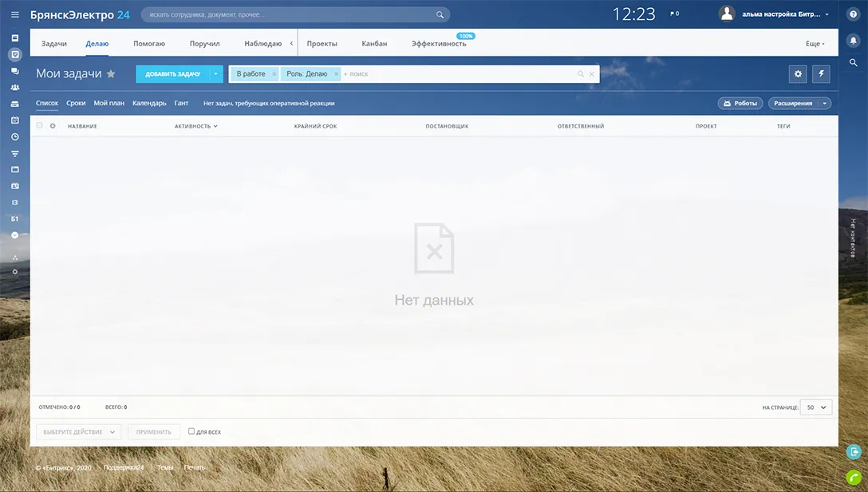Open the calendar sidebar icon
Image resolution: width=868 pixels, height=492 pixels.
click(x=15, y=120)
